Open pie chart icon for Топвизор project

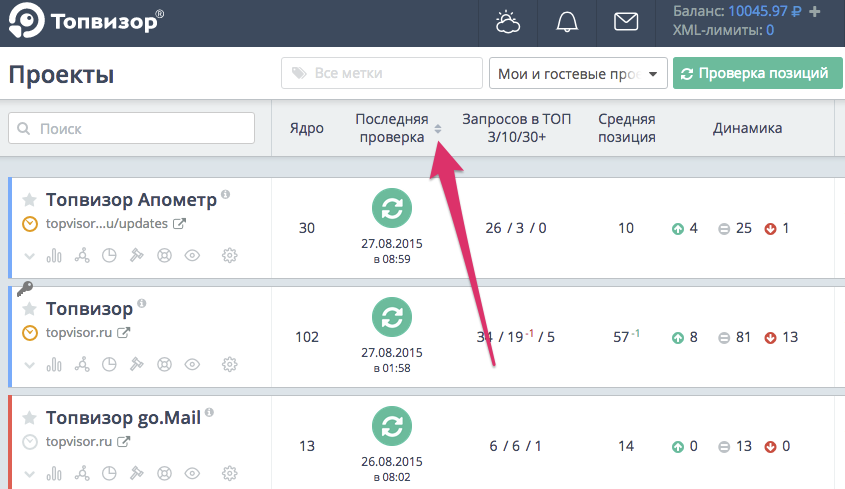point(110,364)
